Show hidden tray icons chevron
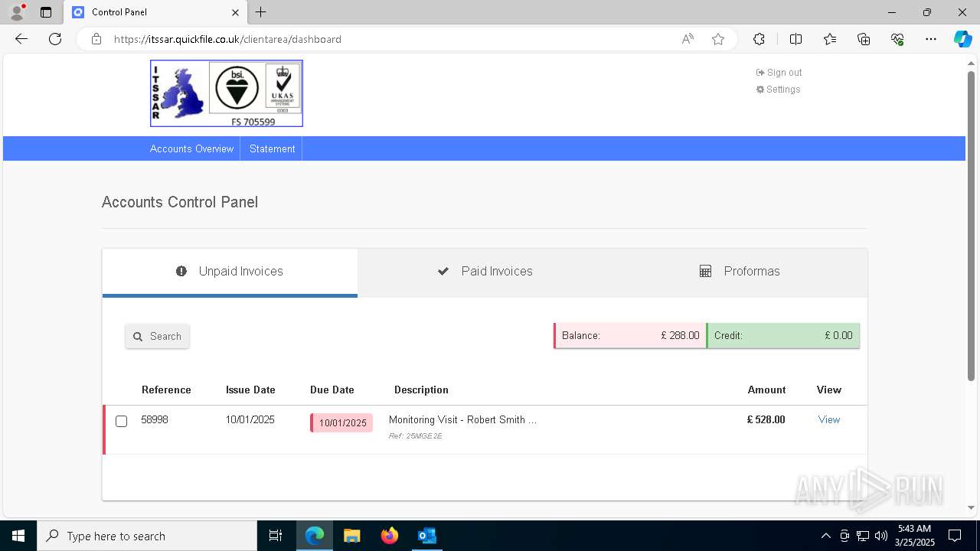This screenshot has height=551, width=980. [825, 536]
